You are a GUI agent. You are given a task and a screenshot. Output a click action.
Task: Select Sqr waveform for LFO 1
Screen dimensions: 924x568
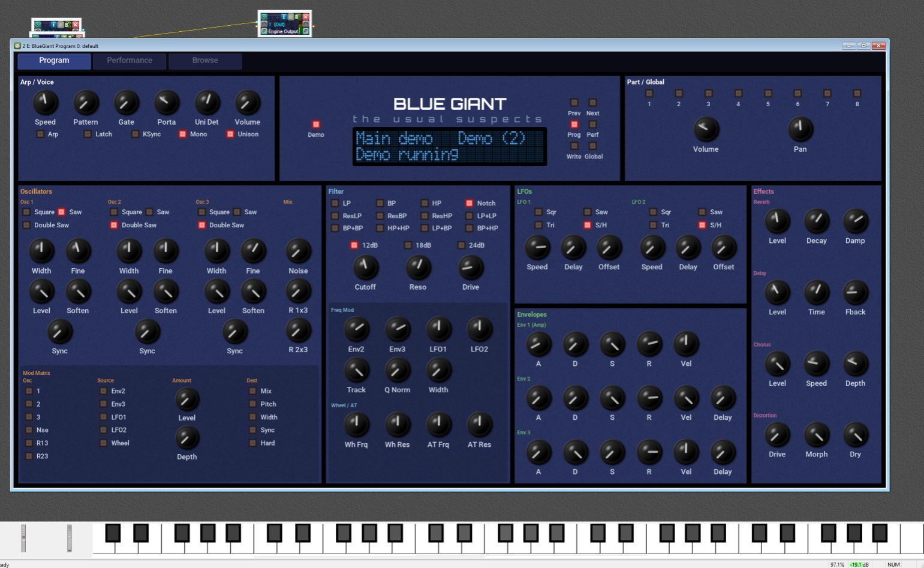538,212
